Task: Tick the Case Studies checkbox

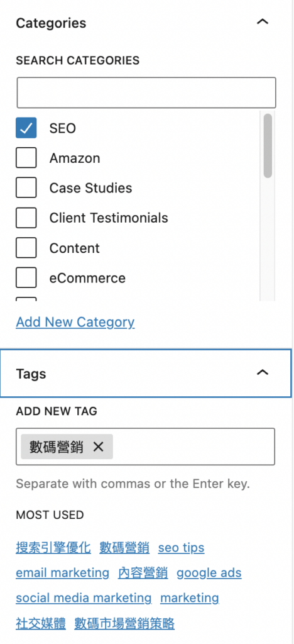Action: point(26,187)
